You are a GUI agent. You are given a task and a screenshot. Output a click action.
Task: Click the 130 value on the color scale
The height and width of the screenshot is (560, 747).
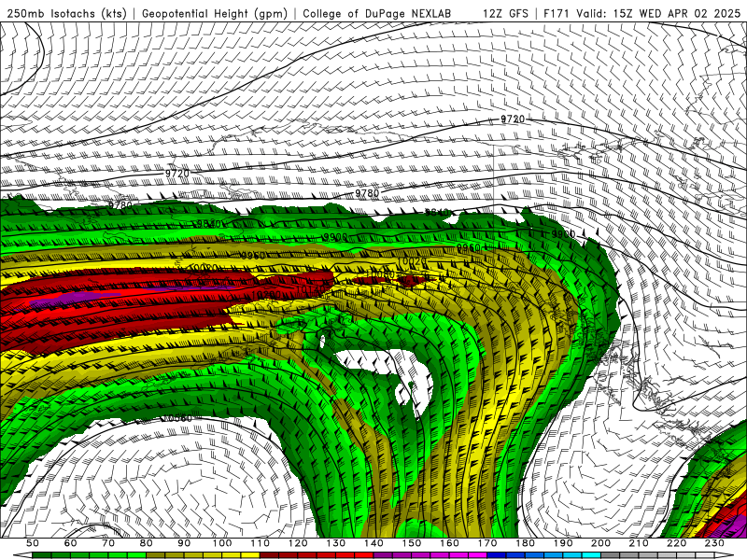(x=335, y=543)
